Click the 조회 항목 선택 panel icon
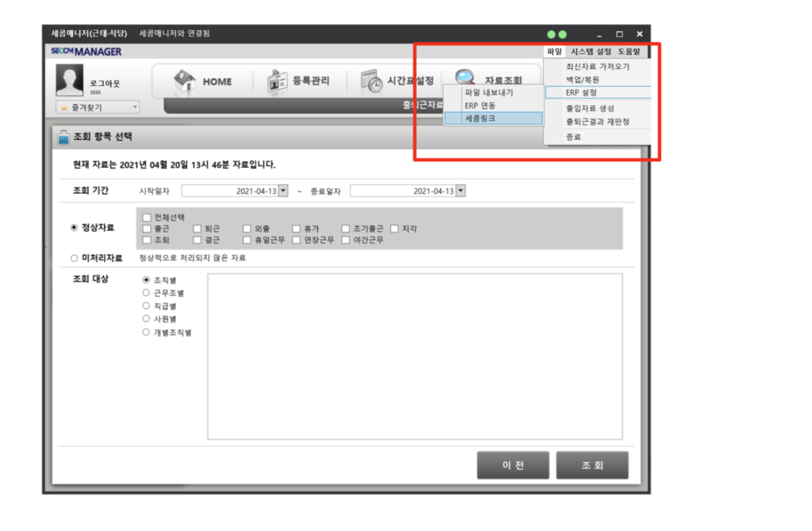812x531 pixels. (63, 137)
